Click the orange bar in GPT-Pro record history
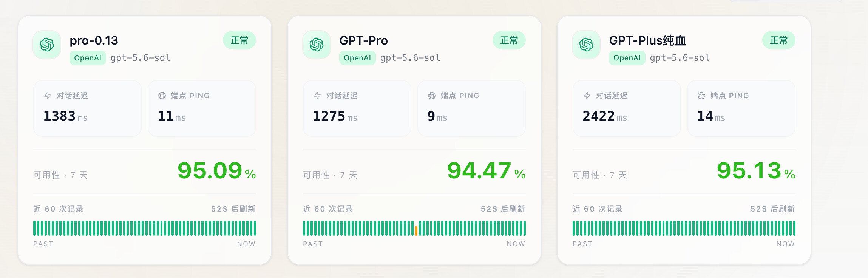The image size is (868, 278). (x=416, y=231)
